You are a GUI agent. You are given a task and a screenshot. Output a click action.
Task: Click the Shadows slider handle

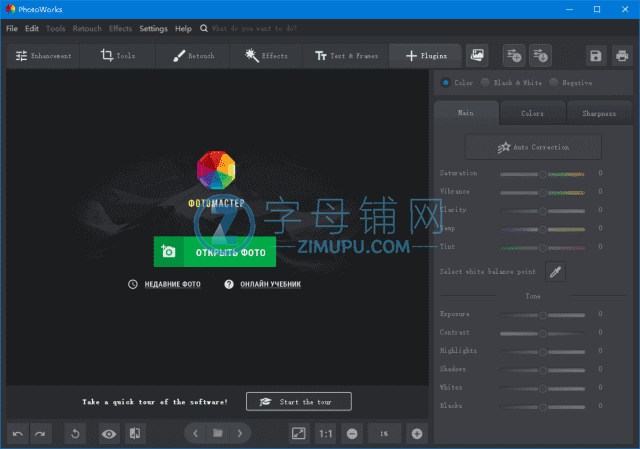[x=543, y=370]
